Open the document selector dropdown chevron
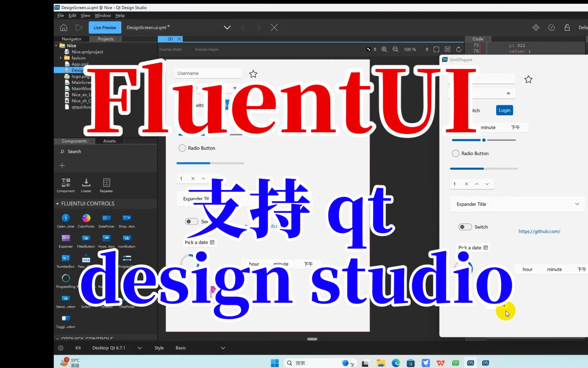 [x=227, y=28]
